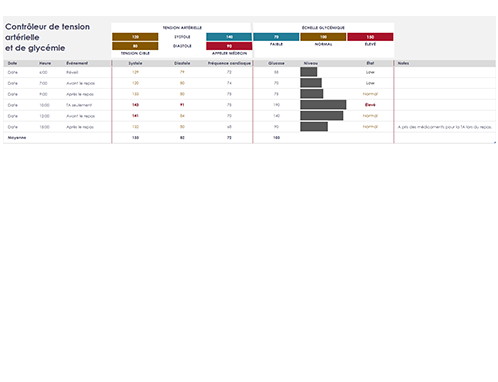The width and height of the screenshot is (498, 382).
Task: Select the Fréquence cardiaque column header
Action: tap(229, 63)
